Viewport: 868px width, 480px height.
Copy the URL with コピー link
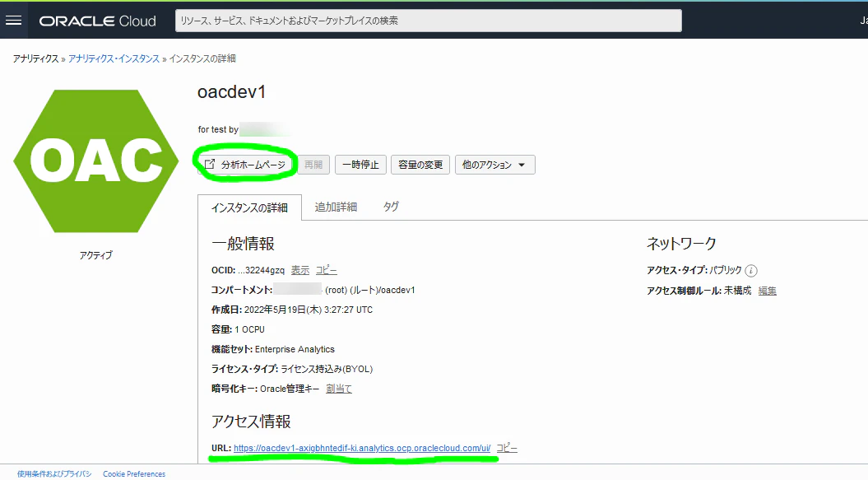pyautogui.click(x=507, y=448)
